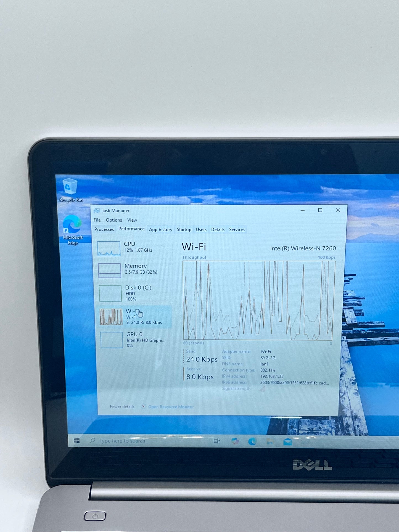
Task: Click the magnifier icon in the search box
Action: pos(93,441)
